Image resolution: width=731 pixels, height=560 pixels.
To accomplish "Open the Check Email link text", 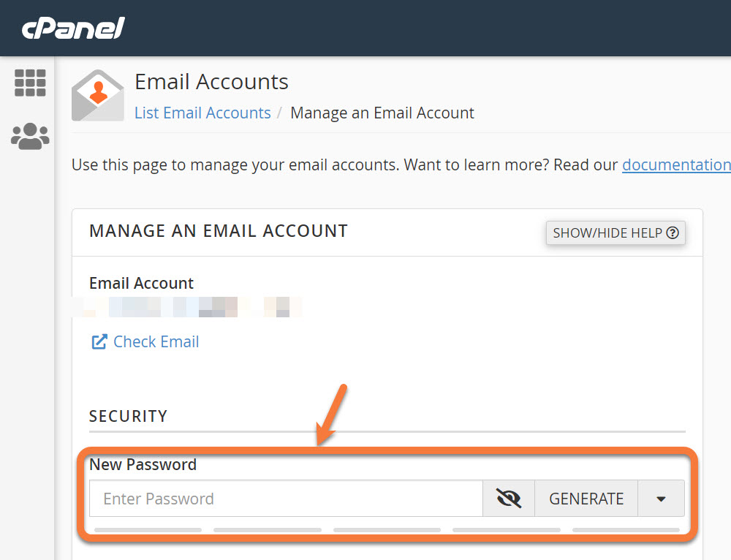I will (156, 341).
